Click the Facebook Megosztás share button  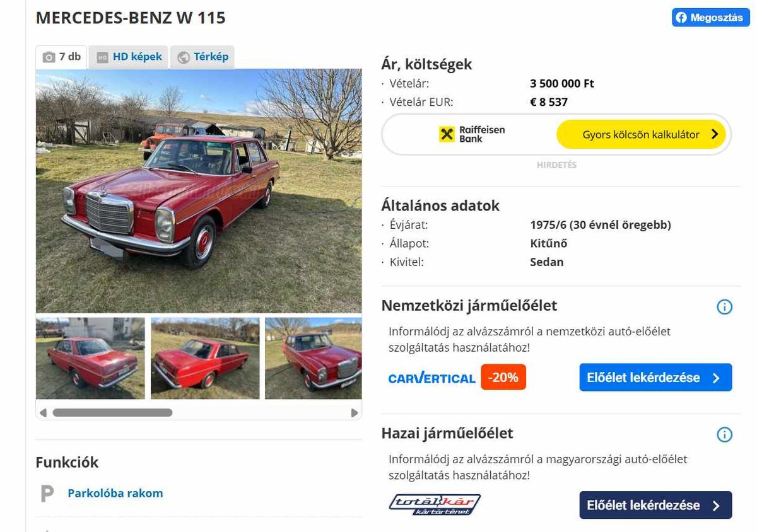710,18
